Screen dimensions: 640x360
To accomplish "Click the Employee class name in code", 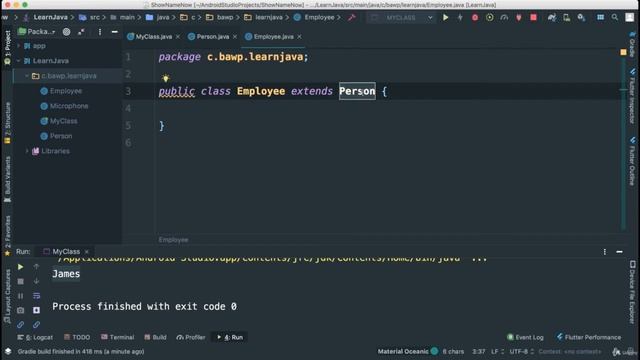I will point(261,91).
